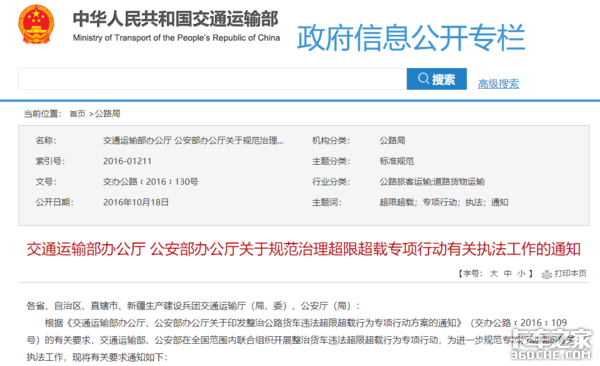Select keywords 超限超载;专项行动;执法;通知
Screen dimensions: 600x366
point(444,203)
